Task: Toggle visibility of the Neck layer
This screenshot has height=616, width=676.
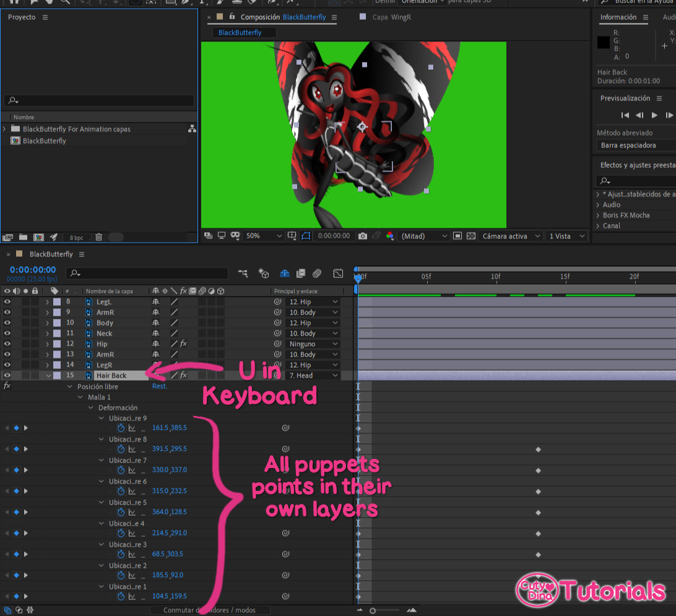Action: 7,334
